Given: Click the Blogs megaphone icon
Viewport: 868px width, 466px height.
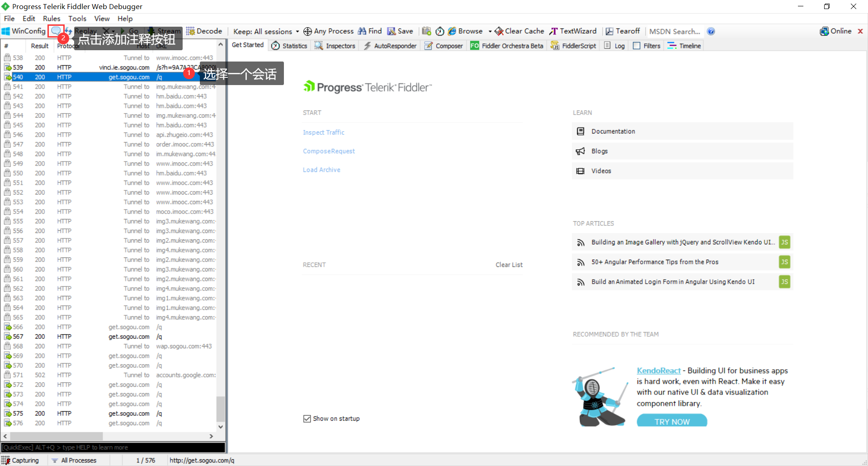Looking at the screenshot, I should click(580, 151).
